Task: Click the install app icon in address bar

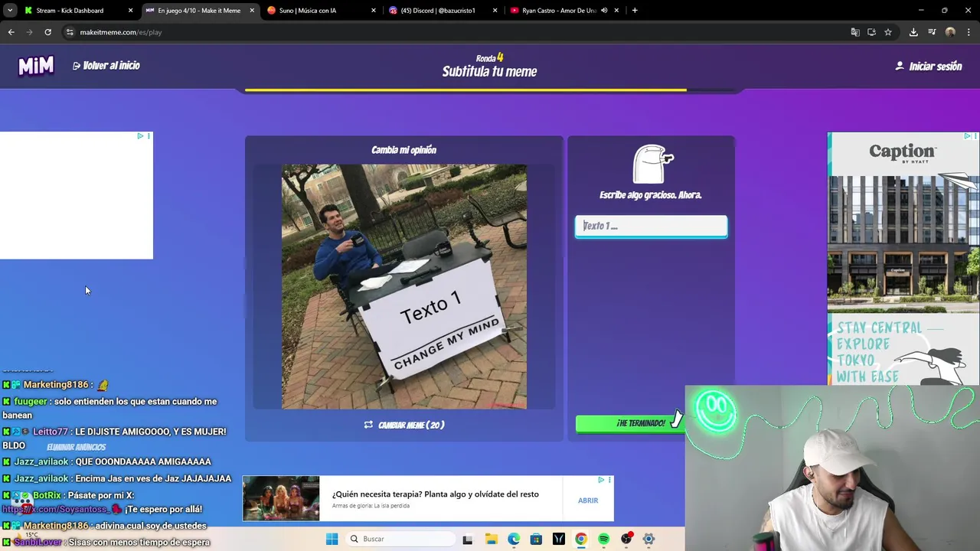Action: coord(871,32)
